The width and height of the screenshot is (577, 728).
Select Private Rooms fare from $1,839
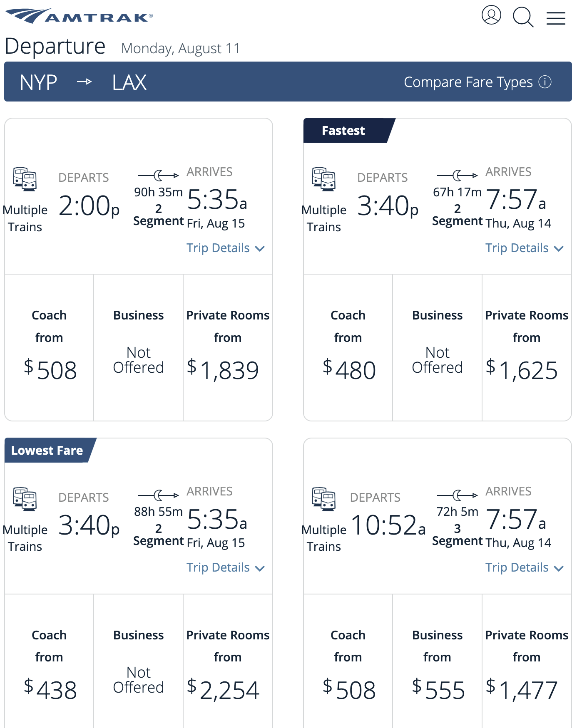(x=228, y=347)
